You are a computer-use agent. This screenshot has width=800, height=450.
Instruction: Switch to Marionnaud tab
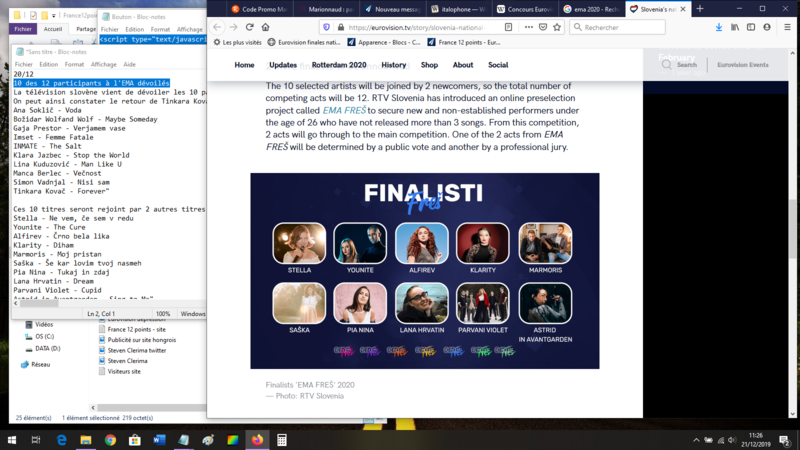click(327, 9)
